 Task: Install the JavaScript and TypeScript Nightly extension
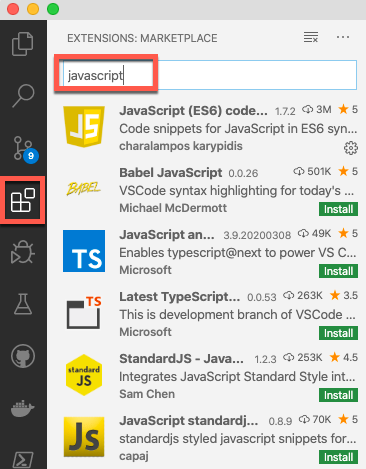[x=338, y=271]
